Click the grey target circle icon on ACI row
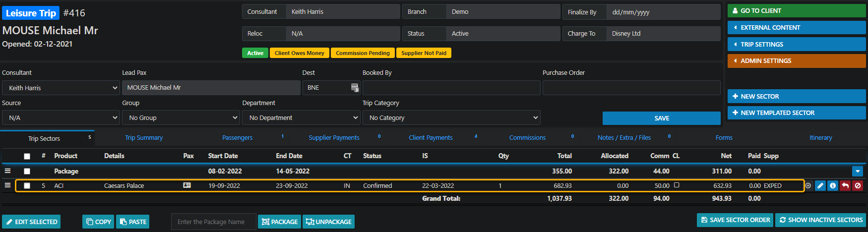 tap(808, 185)
